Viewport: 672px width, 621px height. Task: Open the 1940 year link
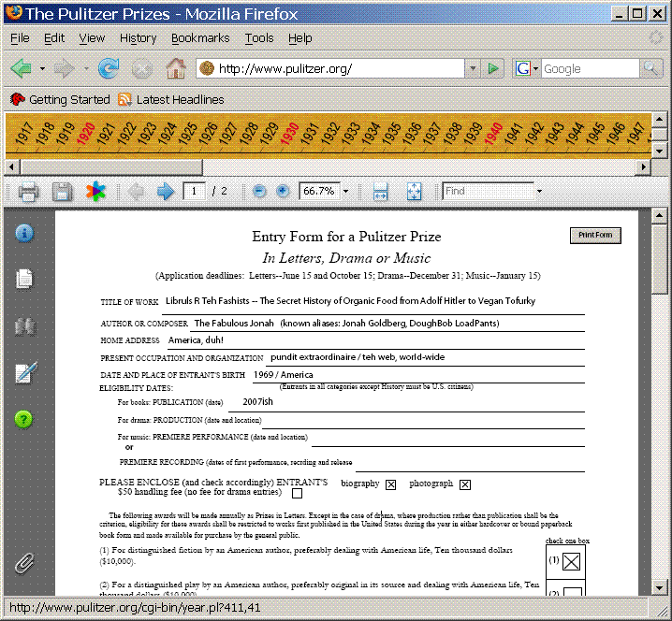tap(493, 133)
